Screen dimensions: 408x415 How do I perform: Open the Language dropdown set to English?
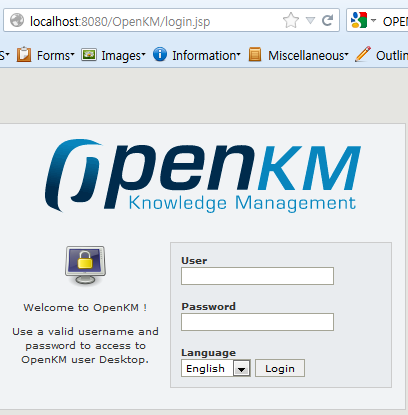216,368
